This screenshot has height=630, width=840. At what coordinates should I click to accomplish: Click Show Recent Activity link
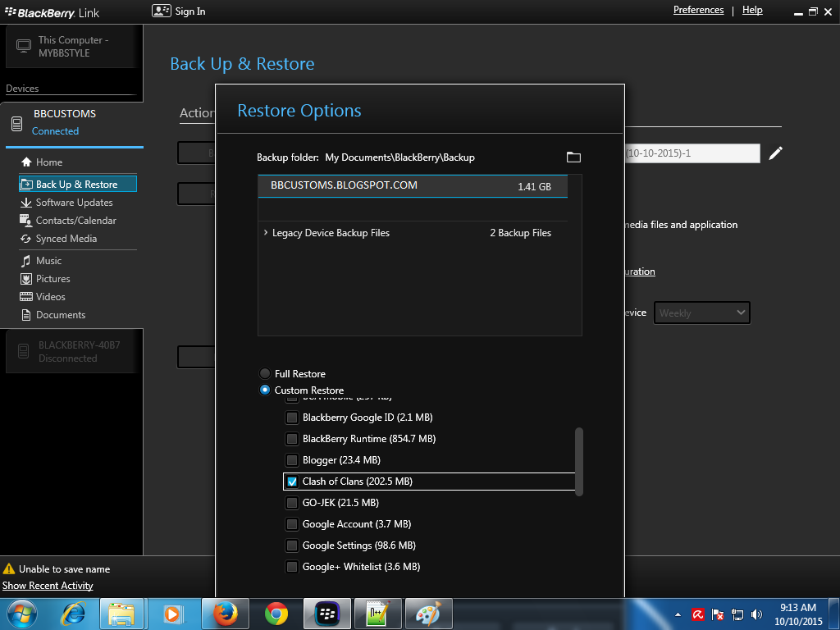48,586
